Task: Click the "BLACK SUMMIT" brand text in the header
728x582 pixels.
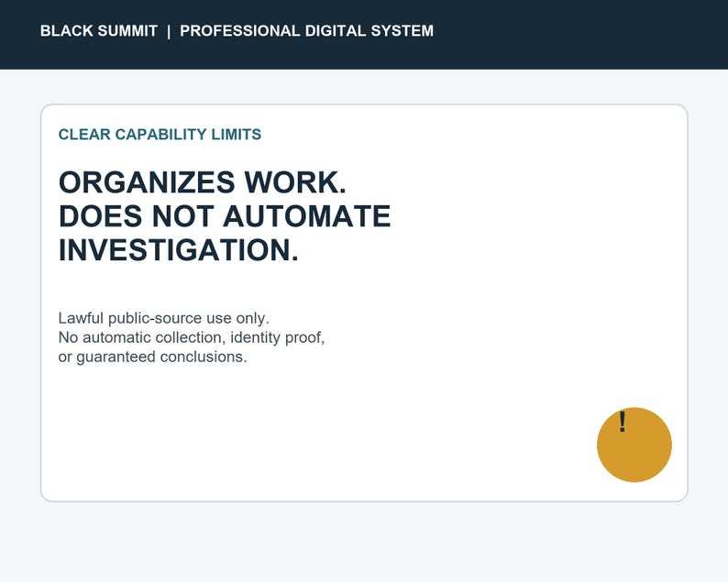Action: point(99,31)
